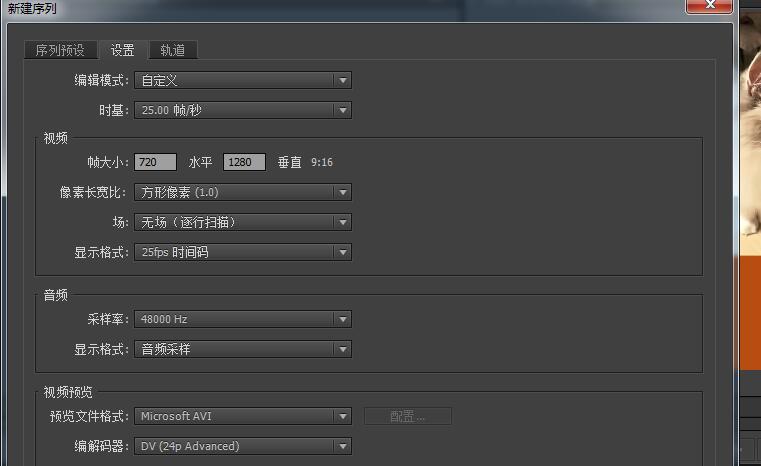Click the 9:16 aspect ratio text
Screen dimensions: 761x466
[322, 162]
